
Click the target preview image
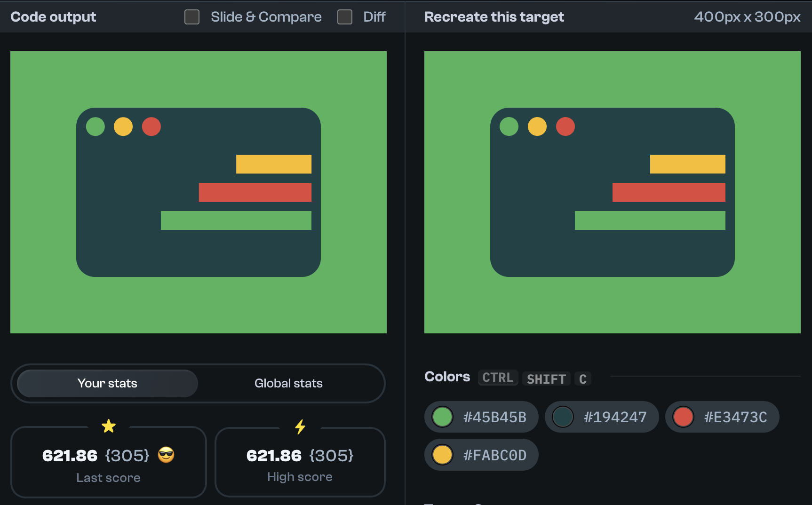tap(613, 191)
